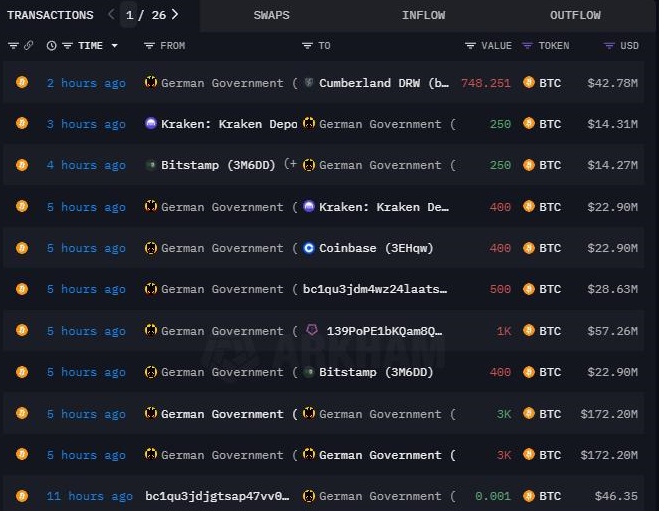Click the $46.35 USD amount

pyautogui.click(x=616, y=496)
